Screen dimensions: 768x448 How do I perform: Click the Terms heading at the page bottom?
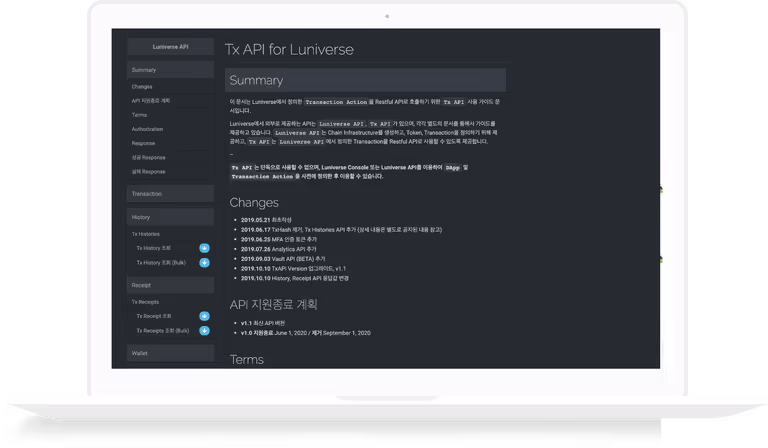247,360
